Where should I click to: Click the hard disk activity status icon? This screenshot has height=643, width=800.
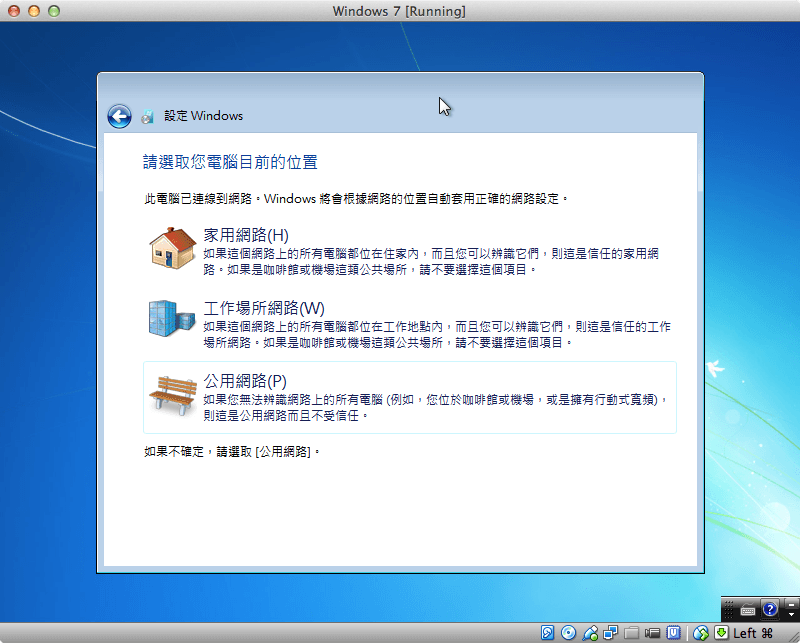548,632
